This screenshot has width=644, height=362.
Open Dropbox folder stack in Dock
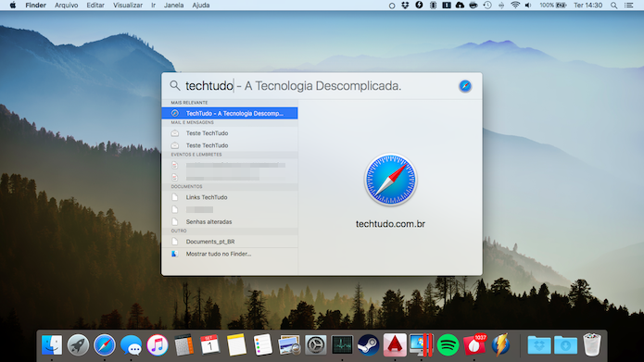(539, 344)
